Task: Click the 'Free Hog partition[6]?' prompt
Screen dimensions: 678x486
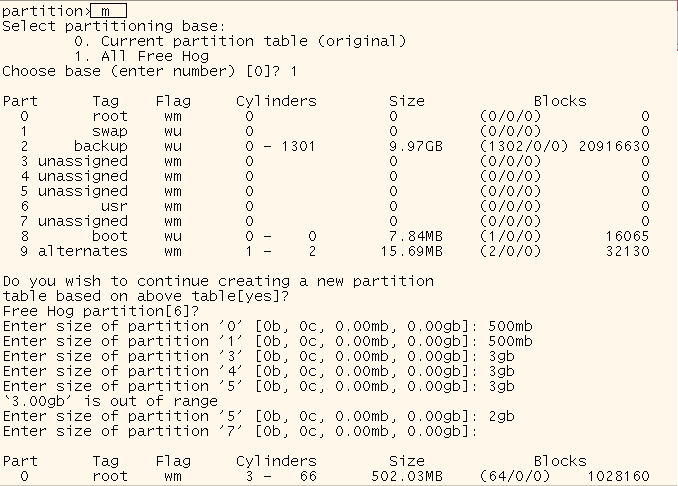Action: (x=101, y=311)
